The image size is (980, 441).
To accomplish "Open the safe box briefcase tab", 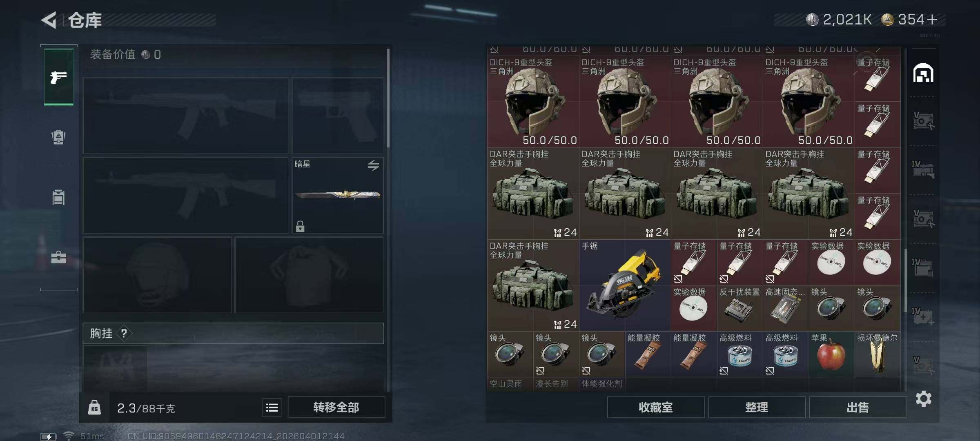I will (x=58, y=257).
